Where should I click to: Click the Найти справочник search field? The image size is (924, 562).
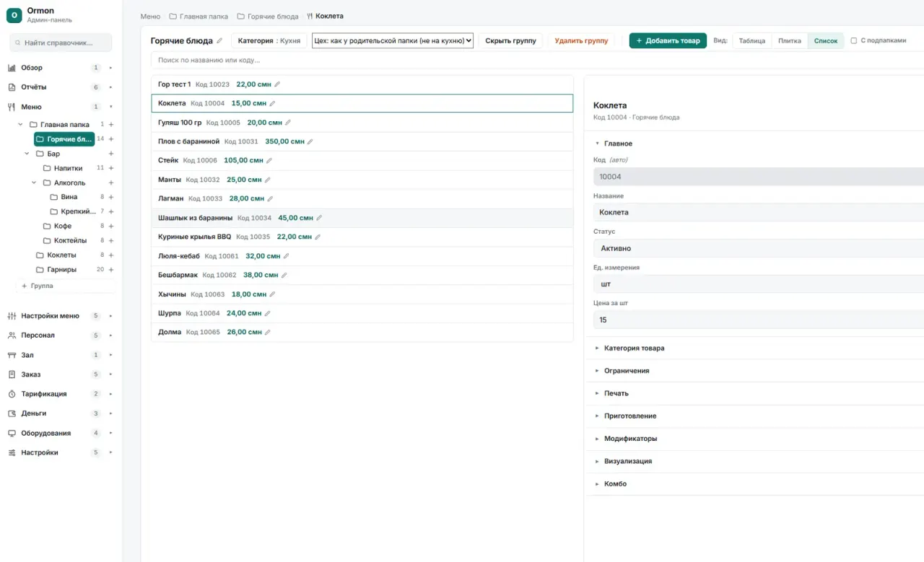61,43
